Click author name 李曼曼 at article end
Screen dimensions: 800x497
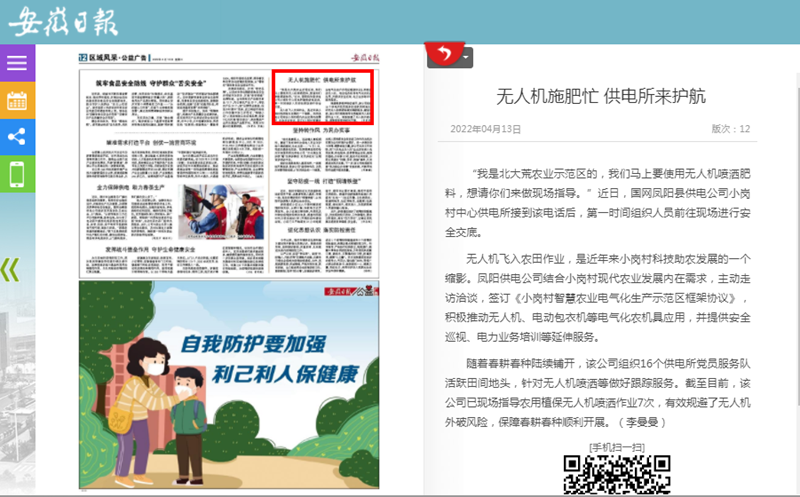tap(642, 422)
